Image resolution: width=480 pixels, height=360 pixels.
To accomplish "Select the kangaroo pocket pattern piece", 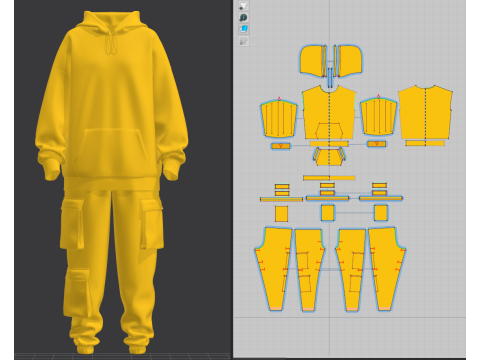I will [x=329, y=157].
